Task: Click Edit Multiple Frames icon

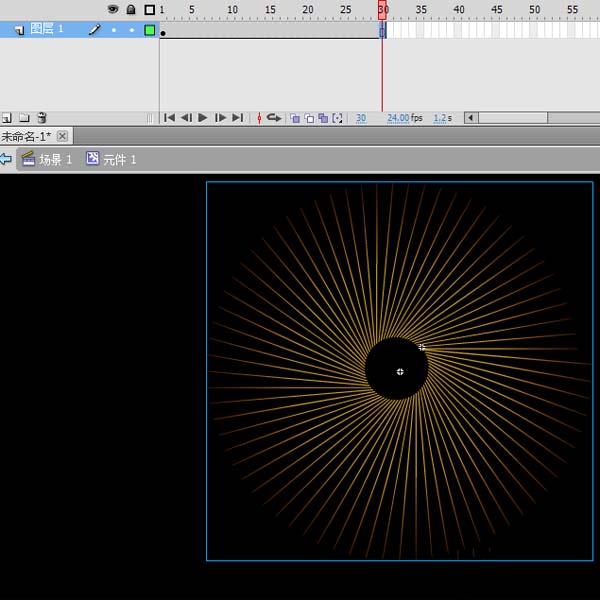Action: [x=323, y=118]
